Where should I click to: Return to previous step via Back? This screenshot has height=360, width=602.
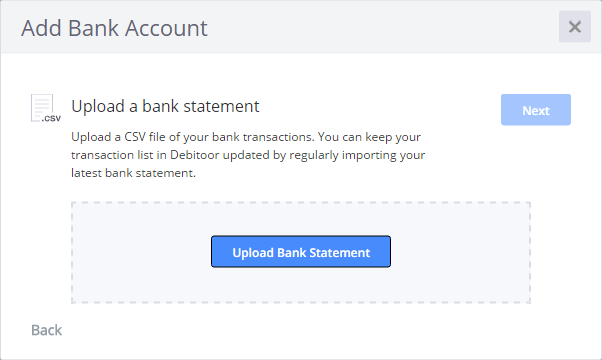pos(46,330)
